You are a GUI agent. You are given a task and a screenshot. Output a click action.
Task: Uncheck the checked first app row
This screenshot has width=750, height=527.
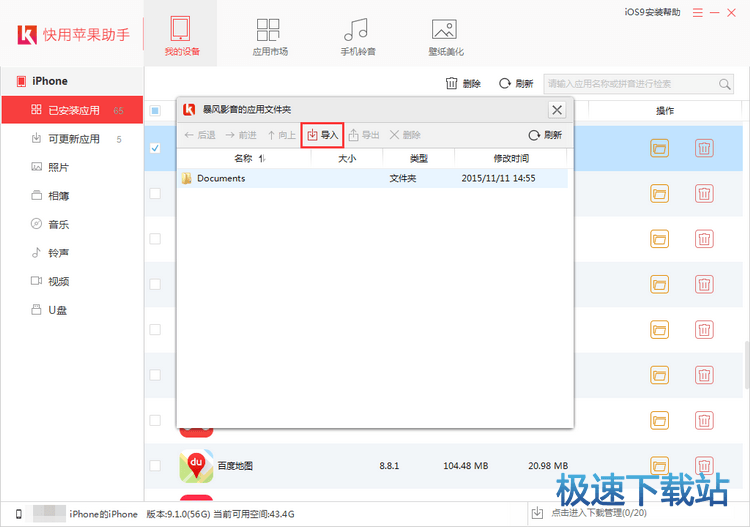pos(155,148)
